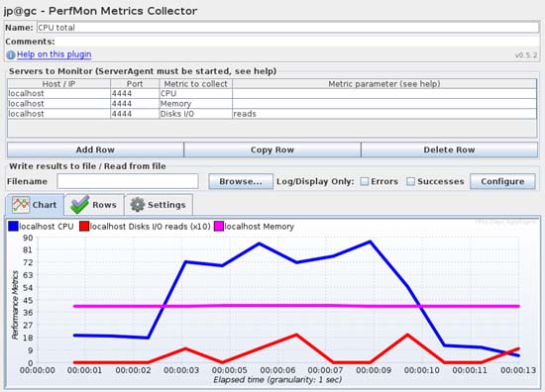Switch to the Settings tab

coord(160,205)
